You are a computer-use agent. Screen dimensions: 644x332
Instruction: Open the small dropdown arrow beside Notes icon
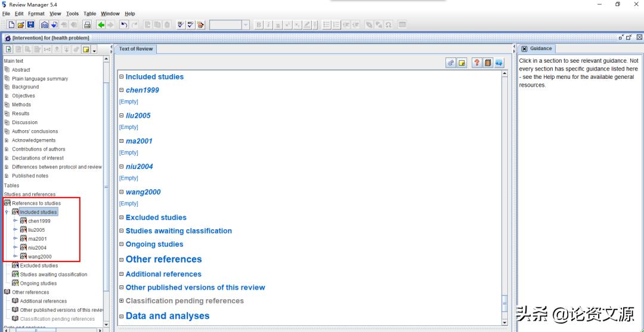click(x=94, y=50)
